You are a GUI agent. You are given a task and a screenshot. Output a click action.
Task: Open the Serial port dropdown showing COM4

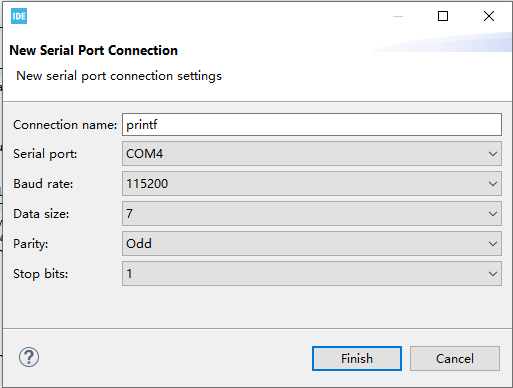312,154
